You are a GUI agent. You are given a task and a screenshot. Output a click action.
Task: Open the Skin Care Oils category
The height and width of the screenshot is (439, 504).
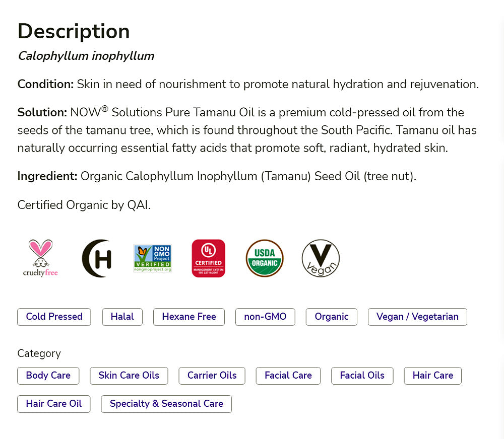coord(129,376)
